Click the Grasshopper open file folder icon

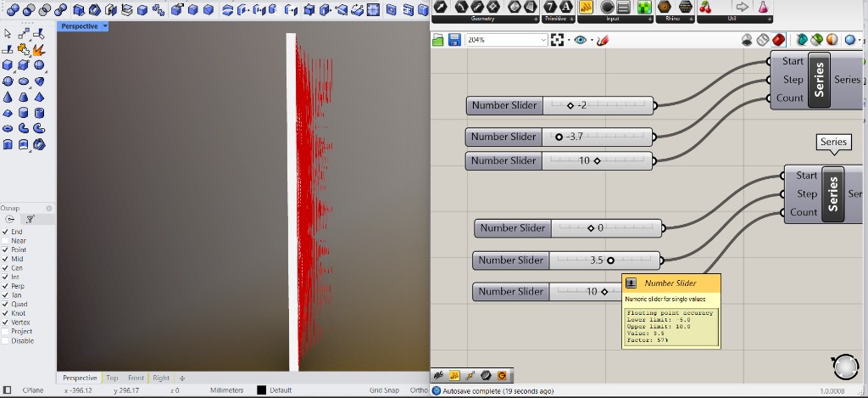tap(438, 40)
